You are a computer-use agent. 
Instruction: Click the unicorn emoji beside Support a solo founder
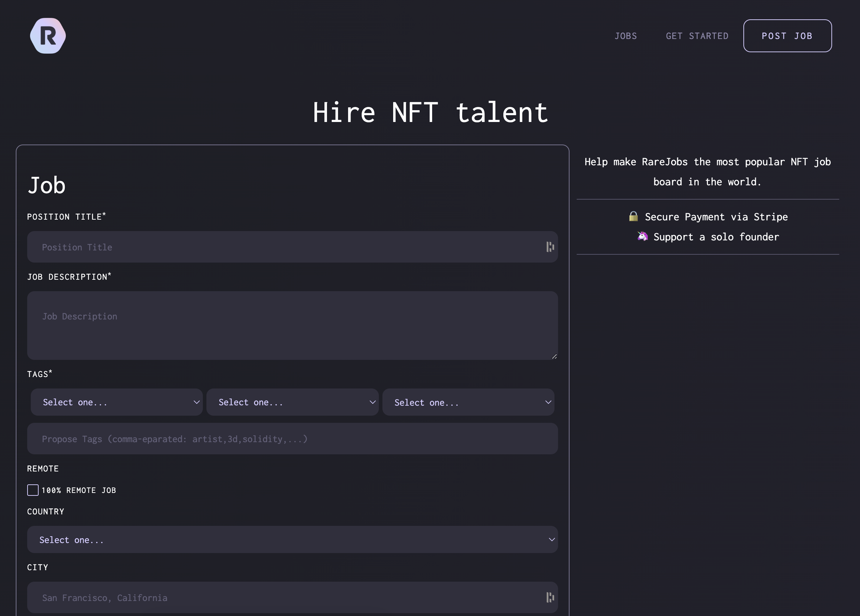[642, 236]
